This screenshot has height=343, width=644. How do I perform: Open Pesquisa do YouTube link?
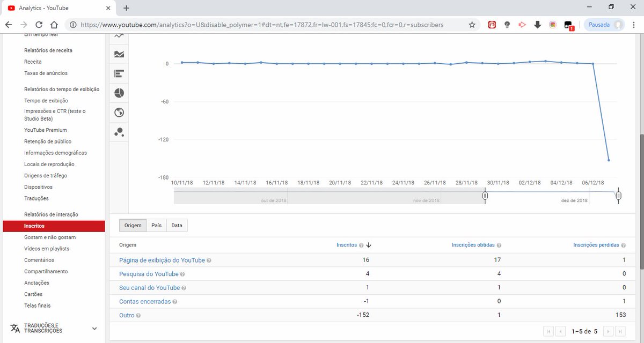149,274
